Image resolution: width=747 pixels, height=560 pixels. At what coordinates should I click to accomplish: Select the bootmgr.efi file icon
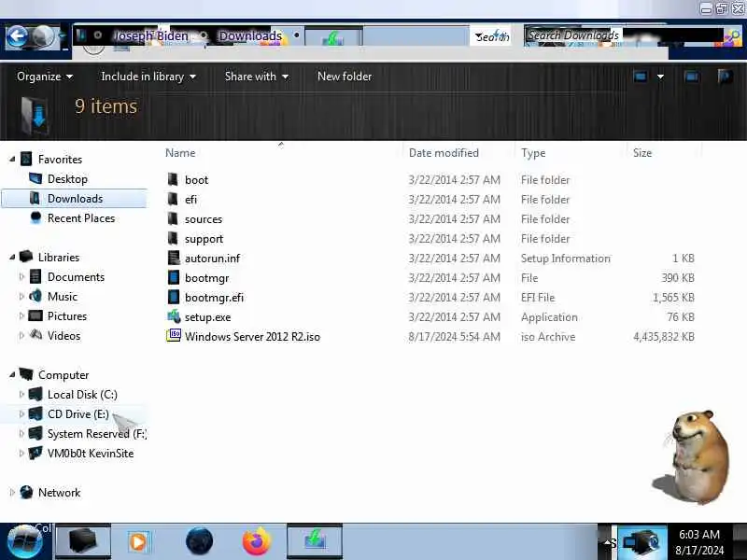click(x=174, y=297)
